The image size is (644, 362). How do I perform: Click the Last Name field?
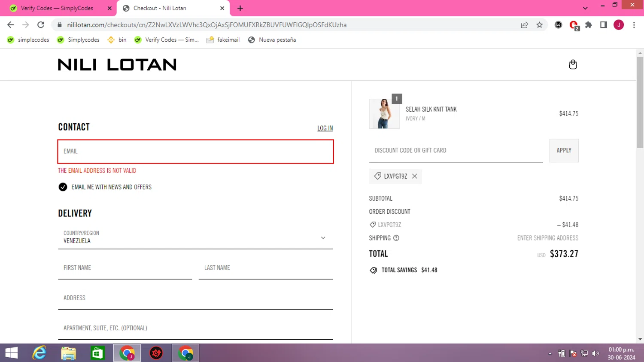coord(266,268)
